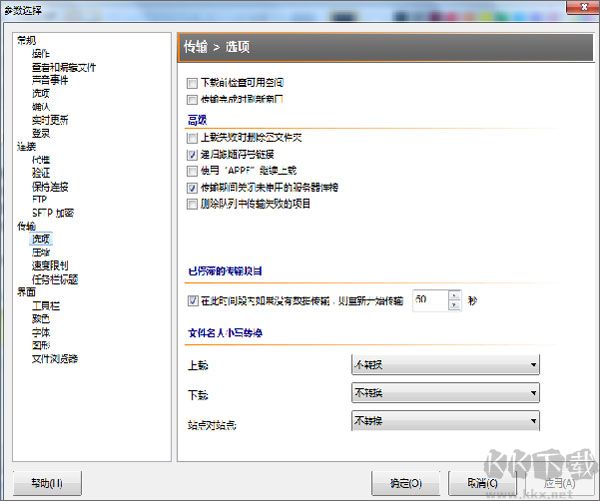Enable the 使用 APPE 继续上载 checkbox
The height and width of the screenshot is (501, 600).
(192, 171)
